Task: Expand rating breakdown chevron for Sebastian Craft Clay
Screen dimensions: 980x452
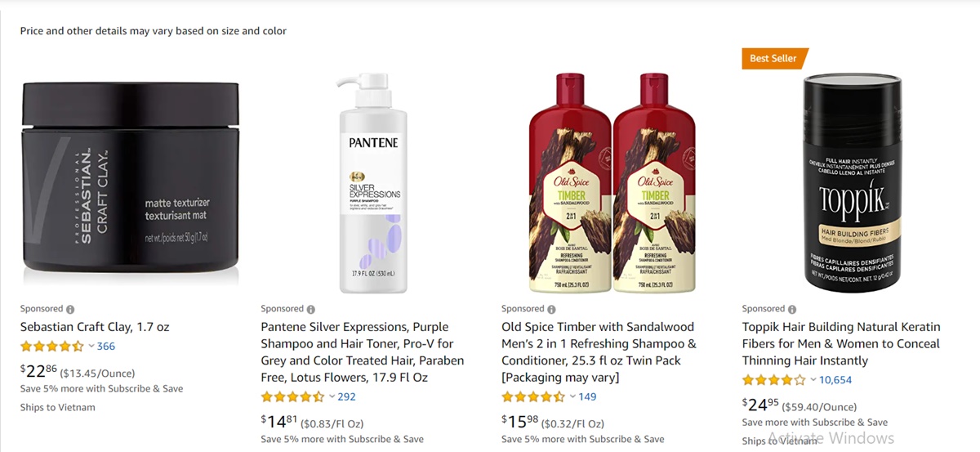Action: coord(91,347)
